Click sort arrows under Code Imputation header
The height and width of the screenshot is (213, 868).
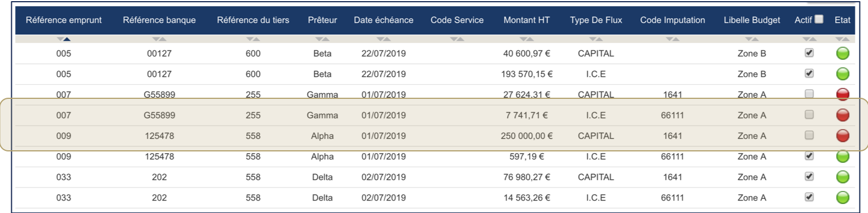click(673, 39)
